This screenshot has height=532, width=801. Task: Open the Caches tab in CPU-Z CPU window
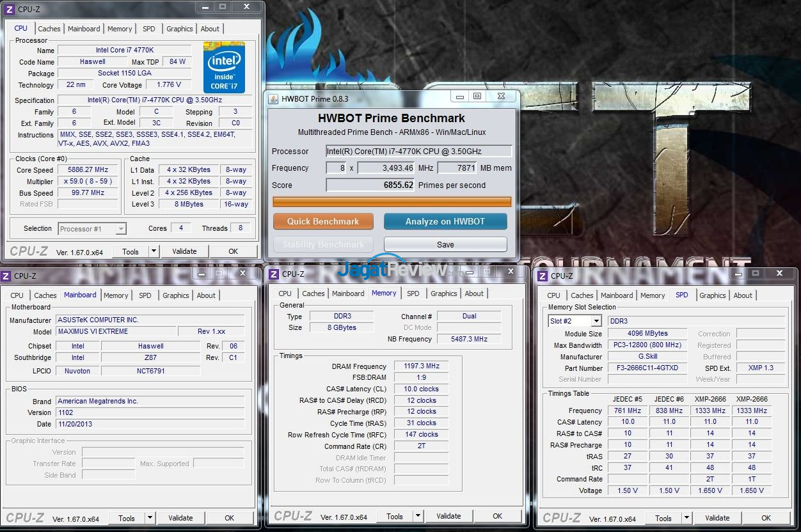click(x=49, y=29)
